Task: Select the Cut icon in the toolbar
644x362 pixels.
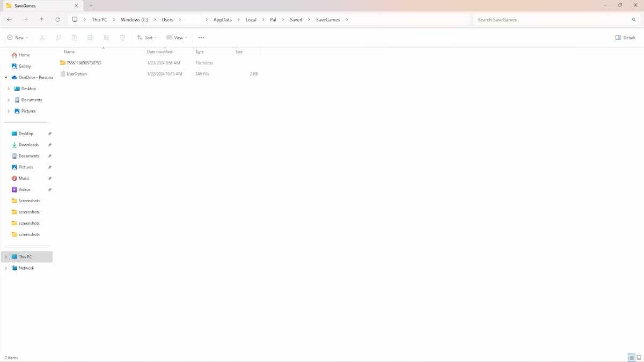Action: [x=42, y=38]
